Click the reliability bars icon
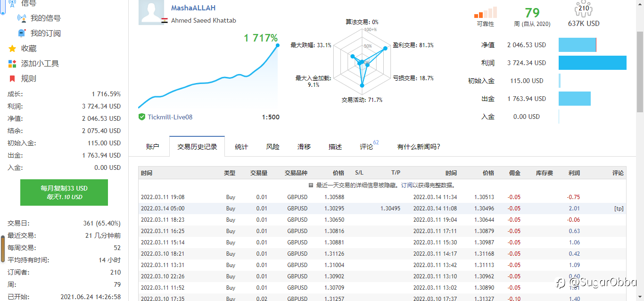Screen dimensions: 644x301 tap(486, 12)
